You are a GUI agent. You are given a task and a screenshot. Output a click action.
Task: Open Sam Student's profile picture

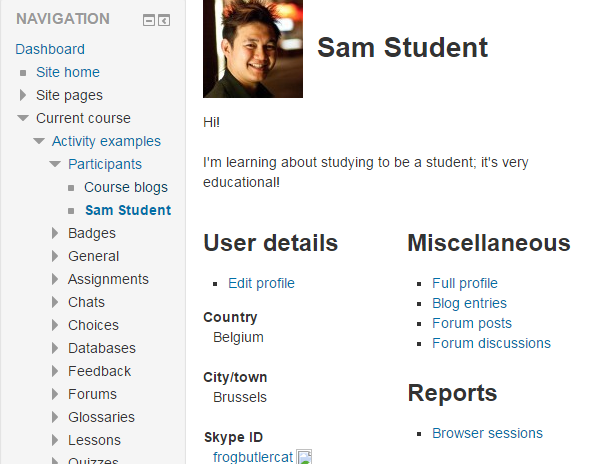pyautogui.click(x=253, y=49)
